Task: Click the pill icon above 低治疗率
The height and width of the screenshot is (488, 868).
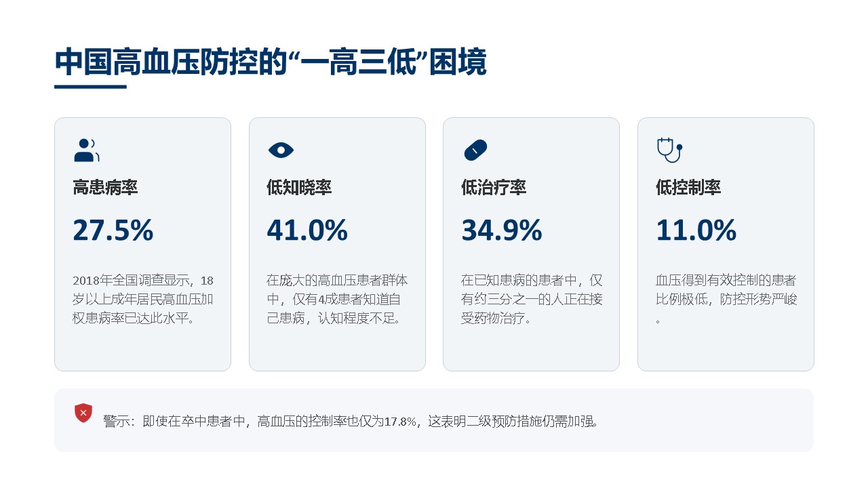Action: 475,150
